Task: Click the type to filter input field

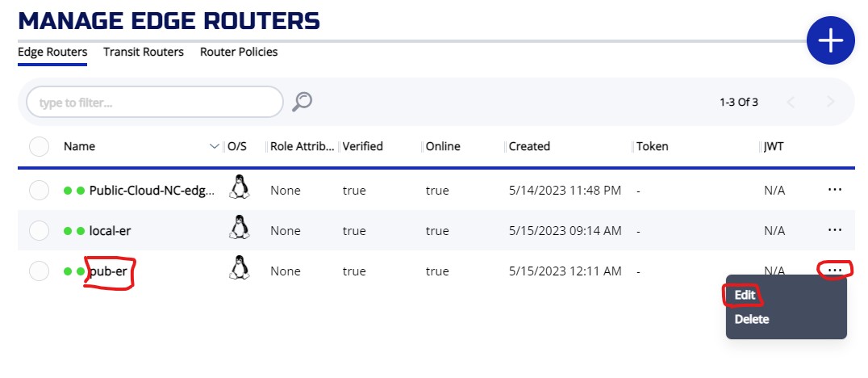Action: [x=155, y=103]
